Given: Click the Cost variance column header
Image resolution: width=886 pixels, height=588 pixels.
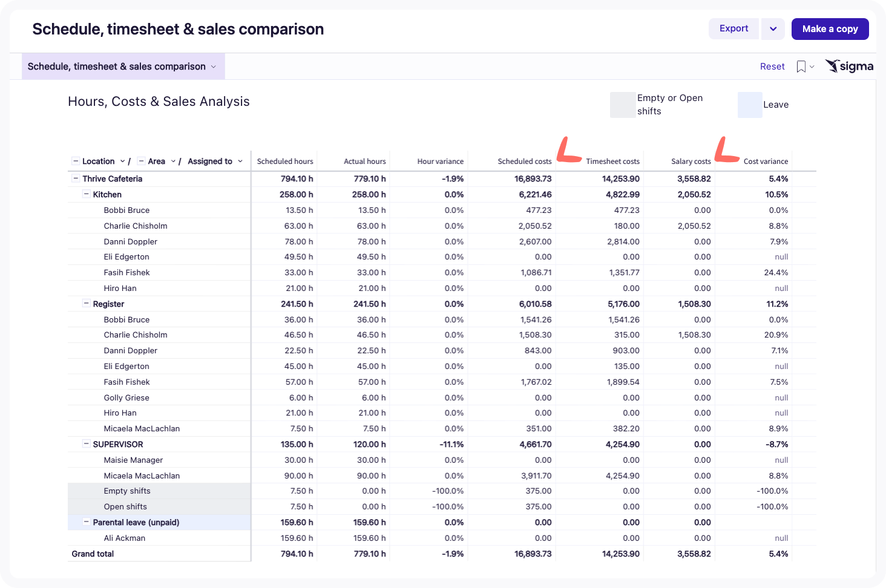Looking at the screenshot, I should click(x=766, y=162).
